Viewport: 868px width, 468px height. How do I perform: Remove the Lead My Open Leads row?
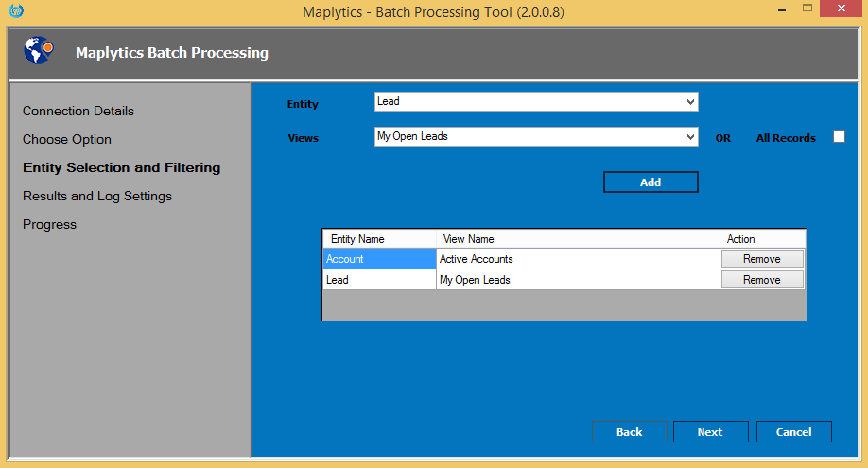click(x=761, y=280)
